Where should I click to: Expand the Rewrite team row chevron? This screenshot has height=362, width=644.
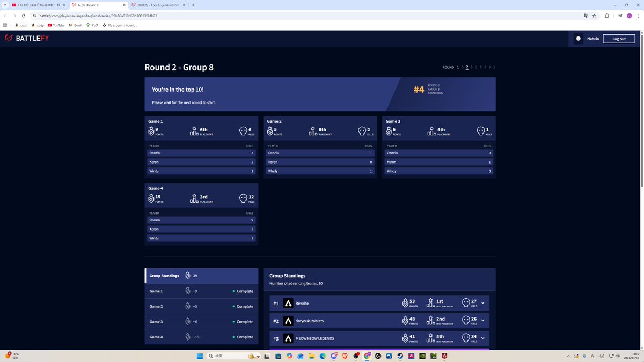click(x=483, y=303)
